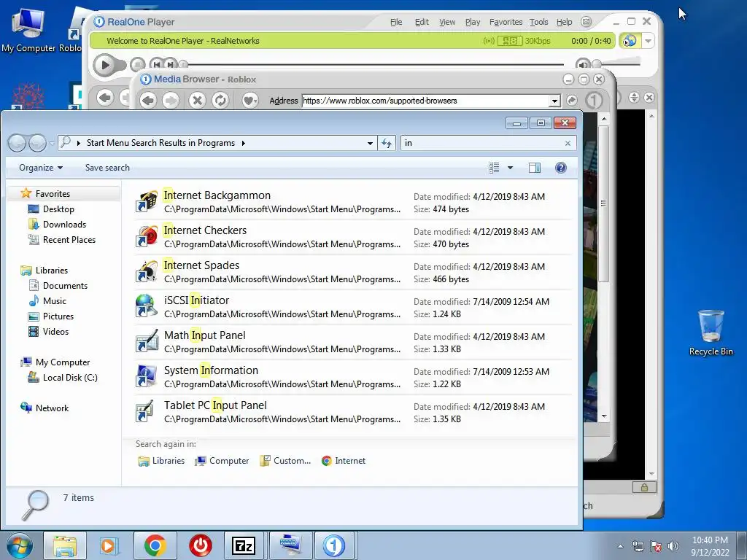Image resolution: width=747 pixels, height=560 pixels.
Task: Stop playback in RealOne Player
Action: [x=137, y=64]
